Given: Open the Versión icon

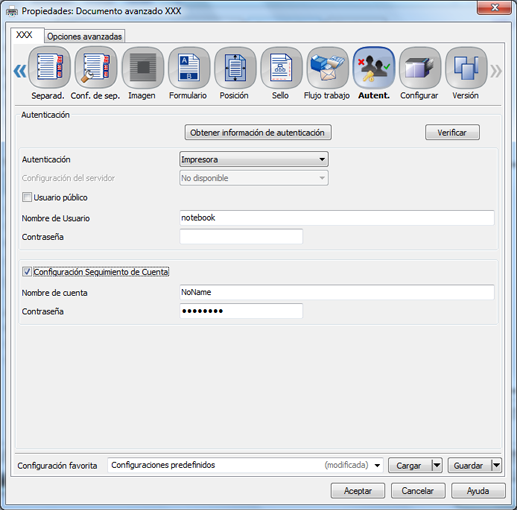Looking at the screenshot, I should click(x=466, y=68).
